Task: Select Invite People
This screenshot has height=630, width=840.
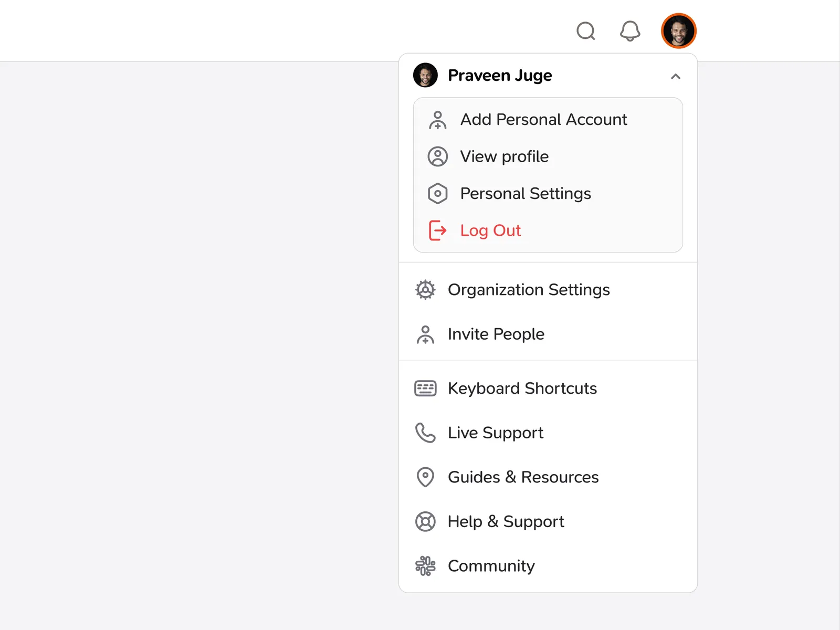Action: click(x=496, y=334)
